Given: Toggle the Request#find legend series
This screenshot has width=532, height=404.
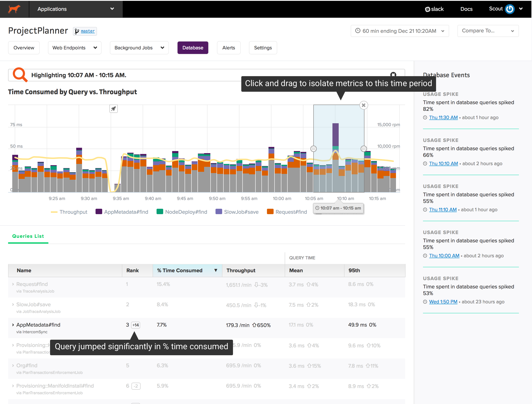Looking at the screenshot, I should click(287, 212).
